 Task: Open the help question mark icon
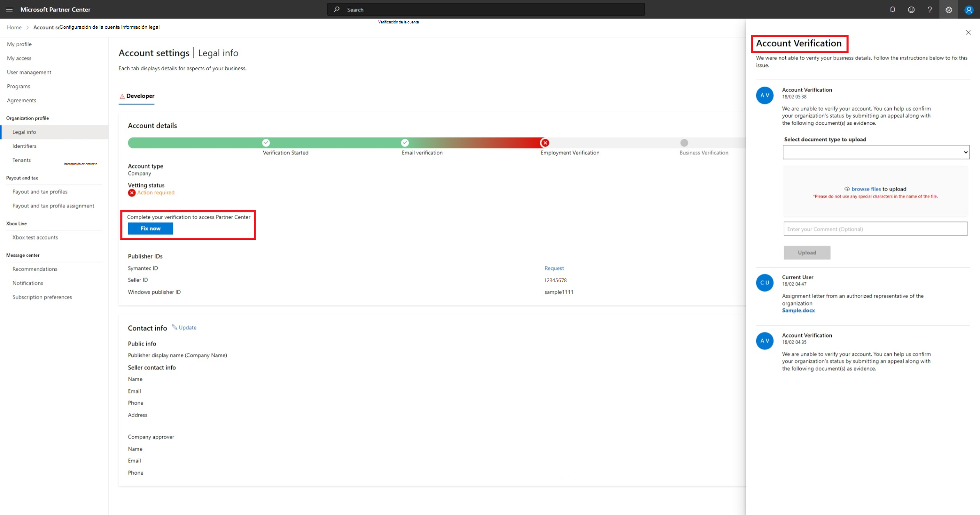coord(930,9)
